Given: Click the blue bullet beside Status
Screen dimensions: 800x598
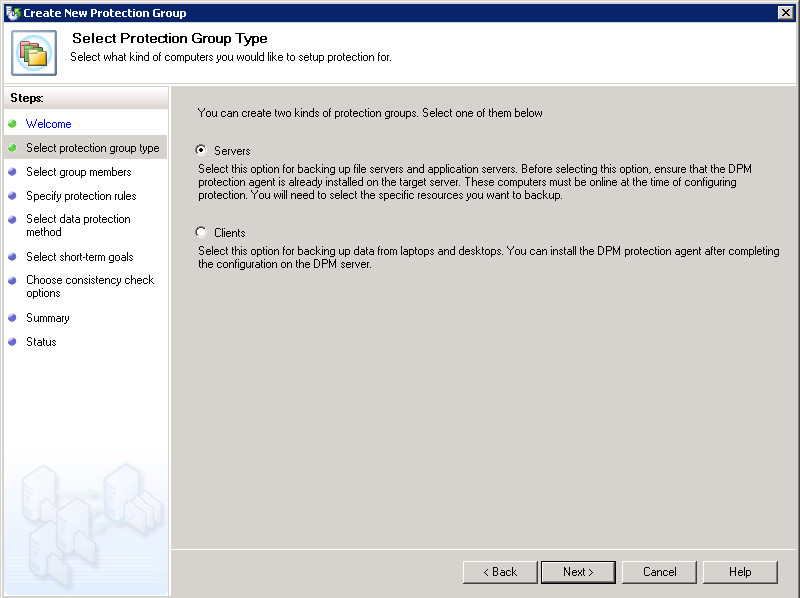Looking at the screenshot, I should [x=12, y=341].
